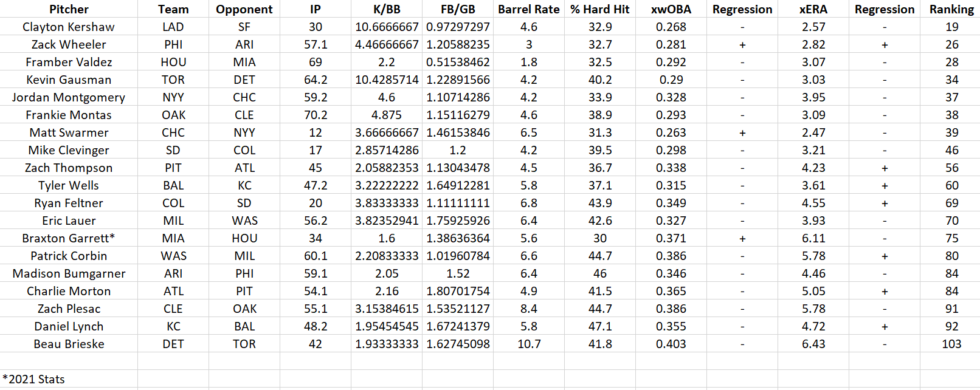Select the xERA value 2.47
Viewport: 980px width, 390px height.
click(x=813, y=132)
